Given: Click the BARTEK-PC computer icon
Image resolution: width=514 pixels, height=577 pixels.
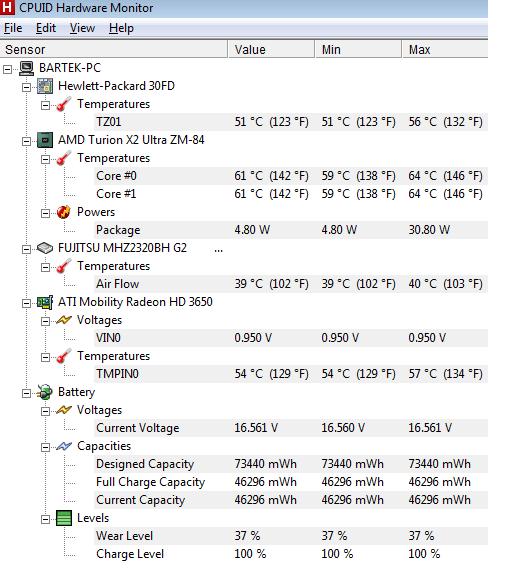Looking at the screenshot, I should (x=26, y=68).
